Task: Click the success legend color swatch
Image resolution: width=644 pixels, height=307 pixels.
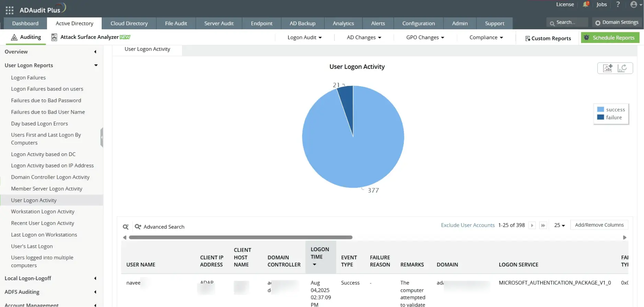Action: (600, 109)
